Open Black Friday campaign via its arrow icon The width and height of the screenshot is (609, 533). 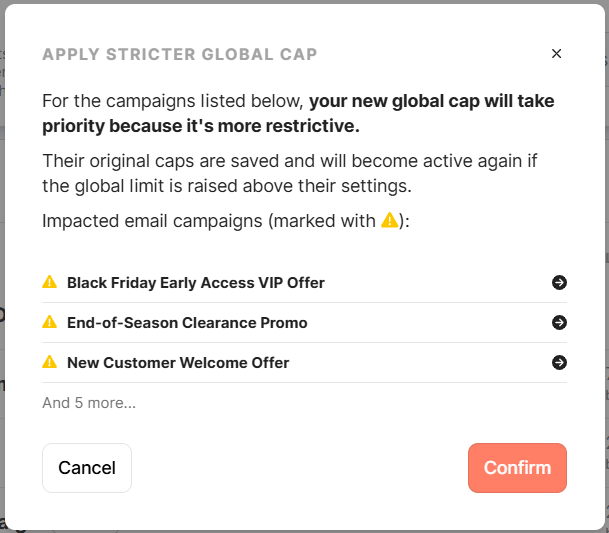[x=559, y=283]
